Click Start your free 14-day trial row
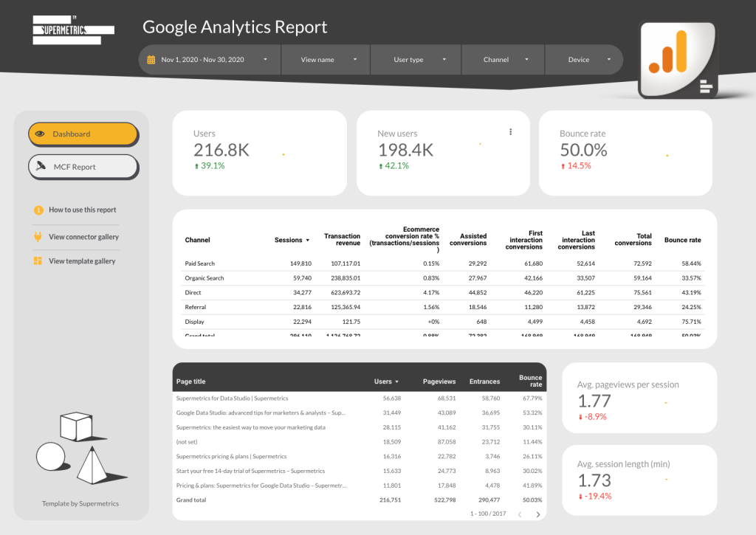This screenshot has width=756, height=535. click(360, 471)
